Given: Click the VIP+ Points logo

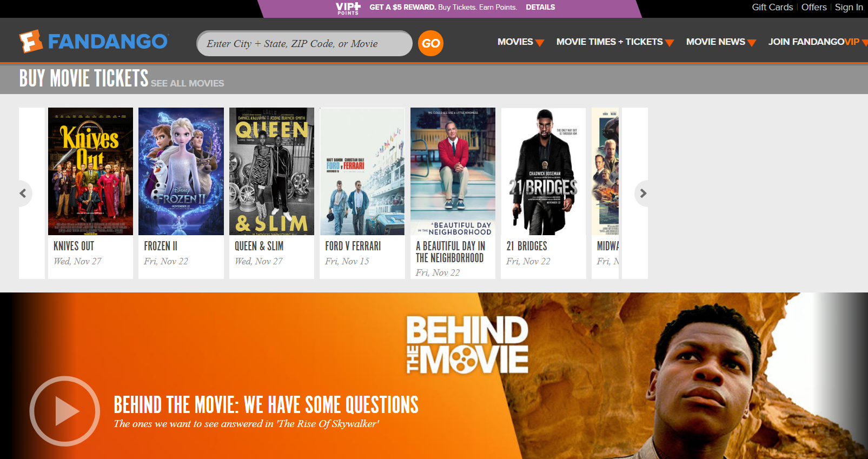Looking at the screenshot, I should point(348,8).
